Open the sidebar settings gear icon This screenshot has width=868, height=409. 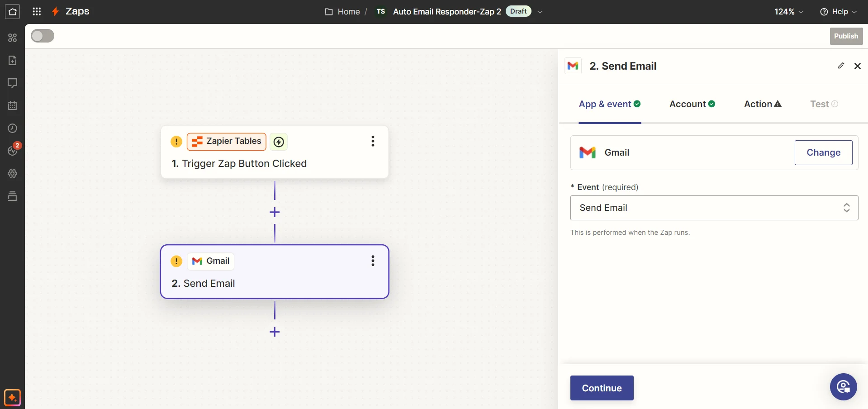12,174
